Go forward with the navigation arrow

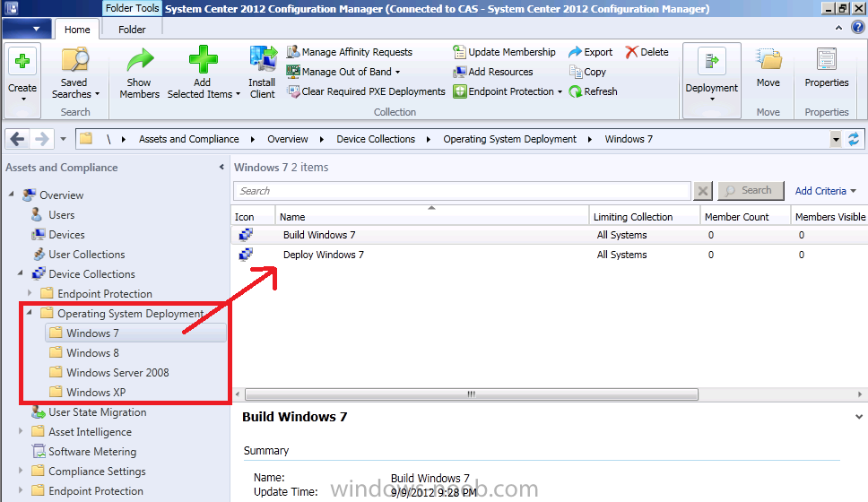click(41, 139)
